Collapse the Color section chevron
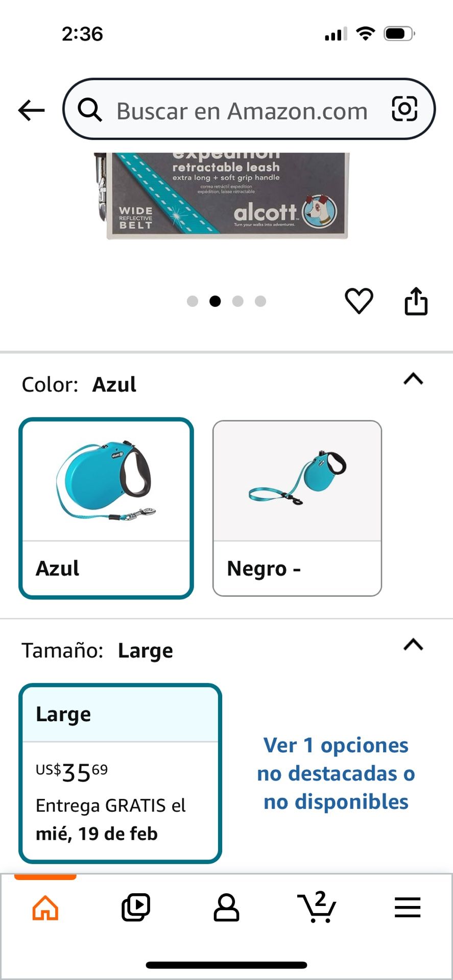Screen dimensions: 453x980 coord(413,379)
